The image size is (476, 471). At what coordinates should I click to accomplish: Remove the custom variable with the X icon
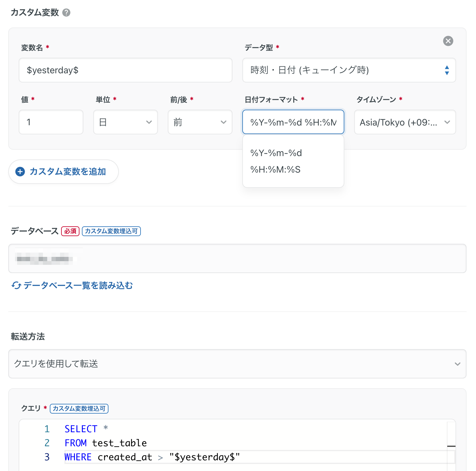coord(448,41)
